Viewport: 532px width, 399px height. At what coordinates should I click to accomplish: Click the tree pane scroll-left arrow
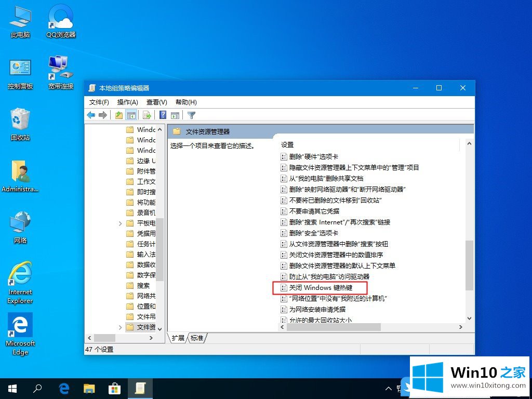pos(89,338)
